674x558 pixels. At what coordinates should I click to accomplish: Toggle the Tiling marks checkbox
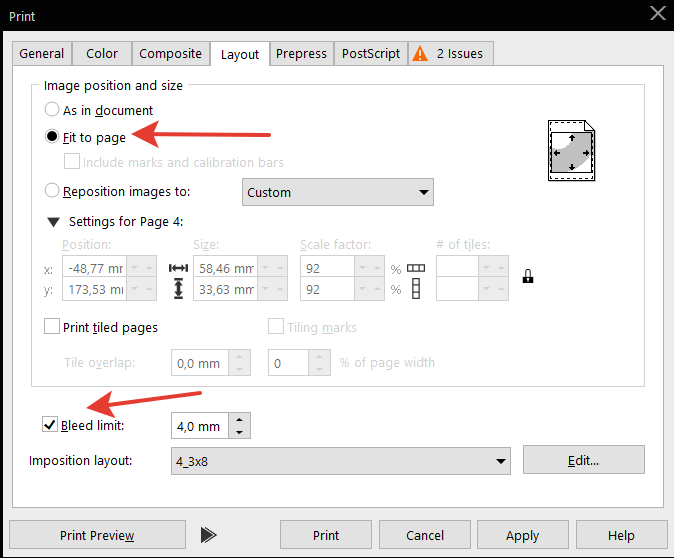[x=276, y=326]
